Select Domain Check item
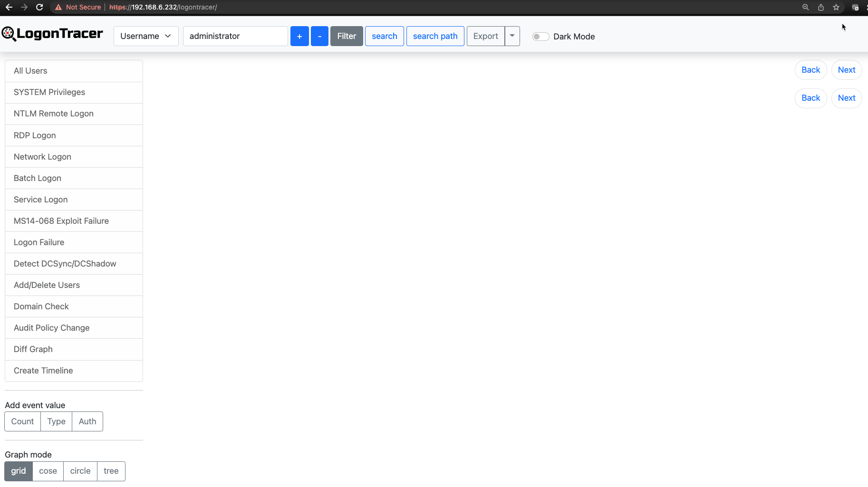The height and width of the screenshot is (487, 868). click(74, 306)
